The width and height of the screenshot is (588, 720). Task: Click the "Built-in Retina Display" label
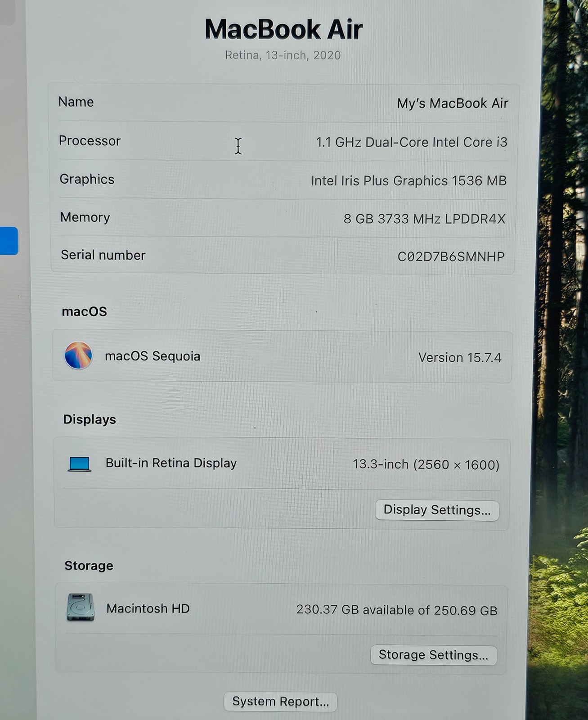point(171,463)
